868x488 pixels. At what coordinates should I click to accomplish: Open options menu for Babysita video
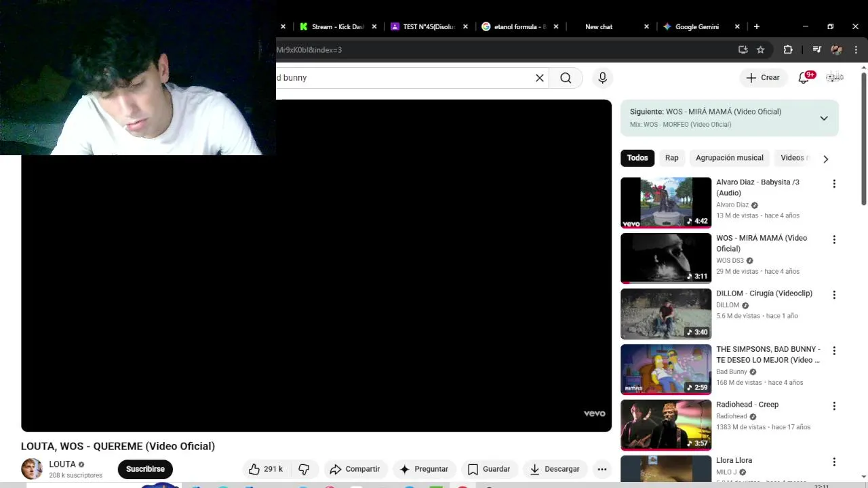pos(834,184)
